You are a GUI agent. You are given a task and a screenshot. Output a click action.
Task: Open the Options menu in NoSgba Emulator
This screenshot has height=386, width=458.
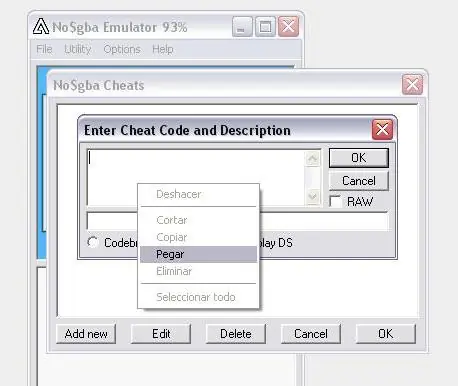tap(122, 49)
